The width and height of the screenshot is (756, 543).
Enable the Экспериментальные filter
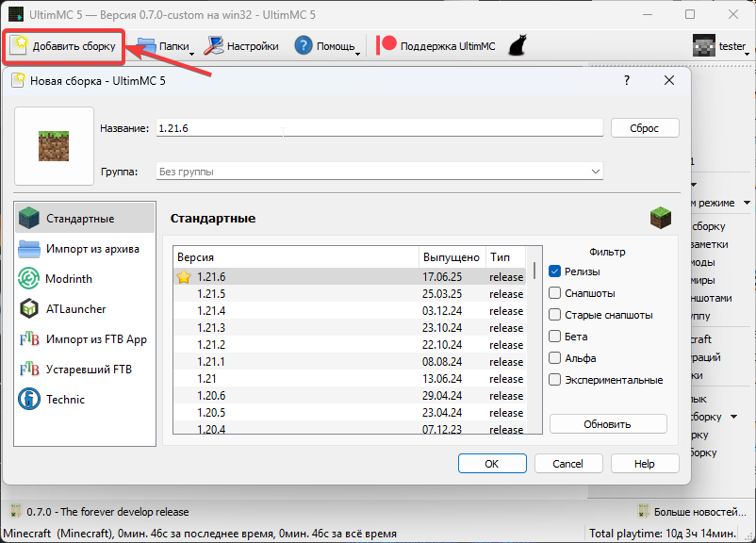pos(555,380)
